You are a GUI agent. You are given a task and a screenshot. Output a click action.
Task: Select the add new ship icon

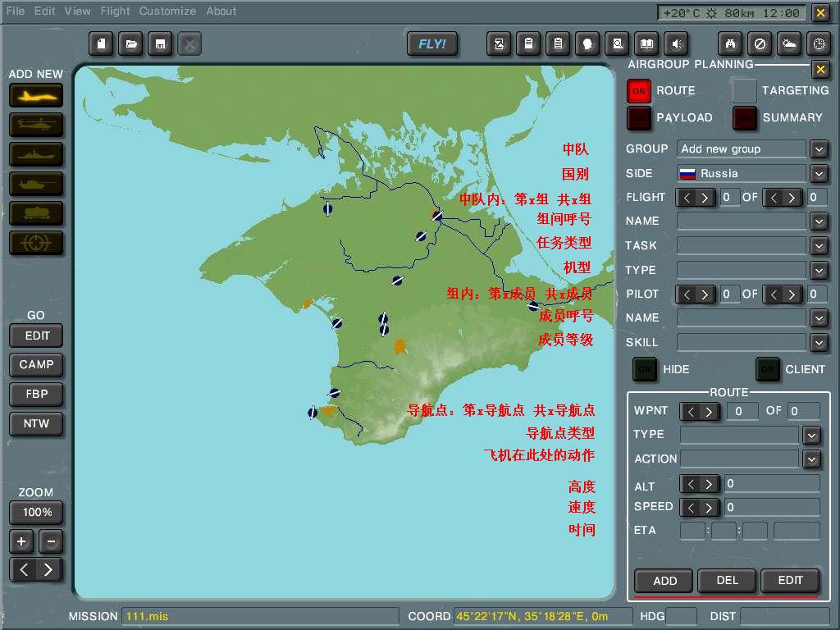[36, 154]
